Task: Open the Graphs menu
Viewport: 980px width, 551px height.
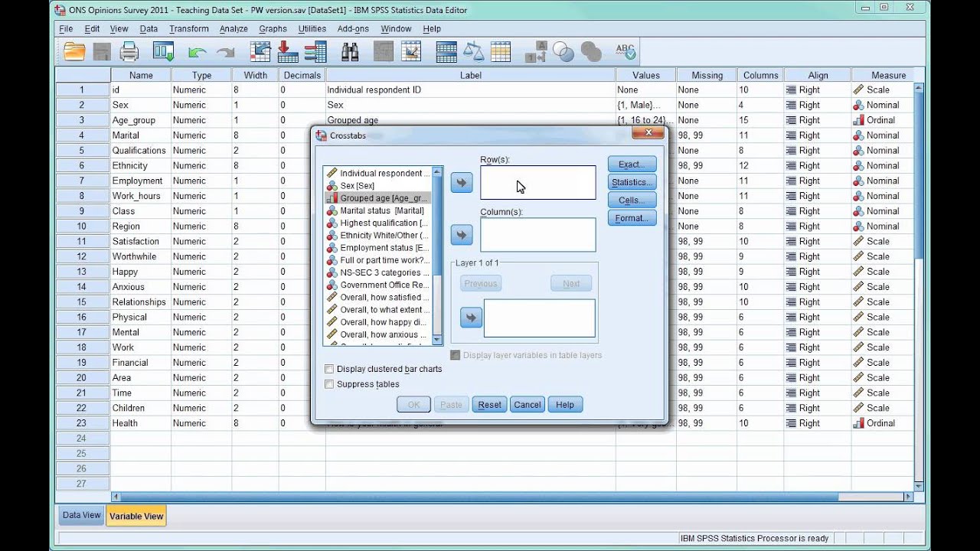Action: 273,29
